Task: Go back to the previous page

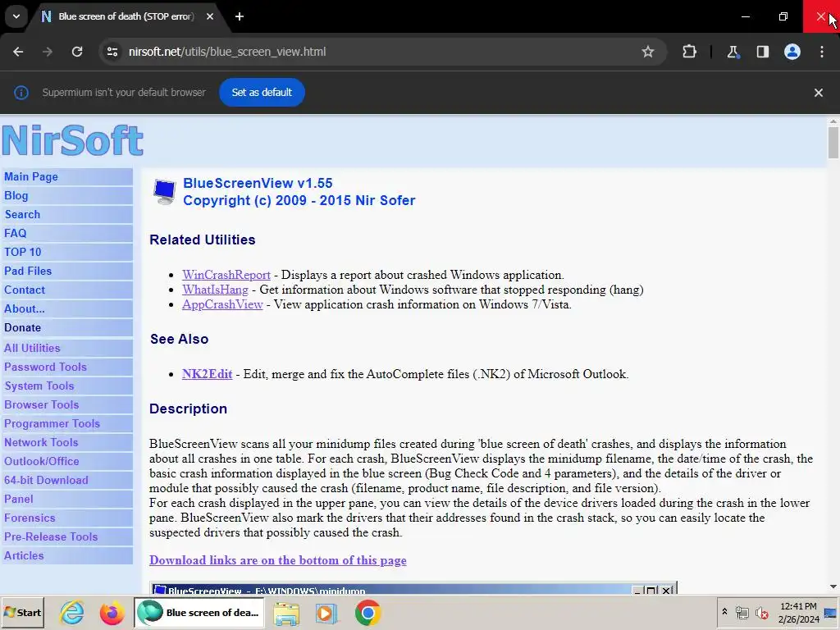Action: tap(18, 52)
